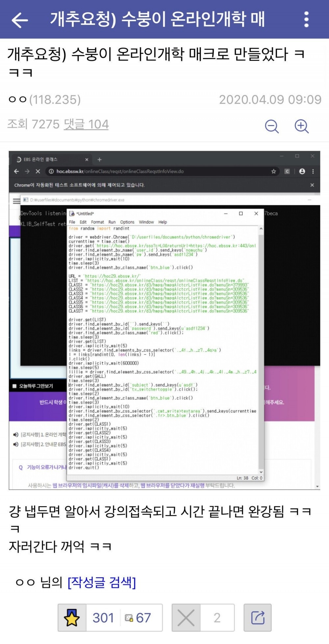Open the three-dot overflow menu

306,19
